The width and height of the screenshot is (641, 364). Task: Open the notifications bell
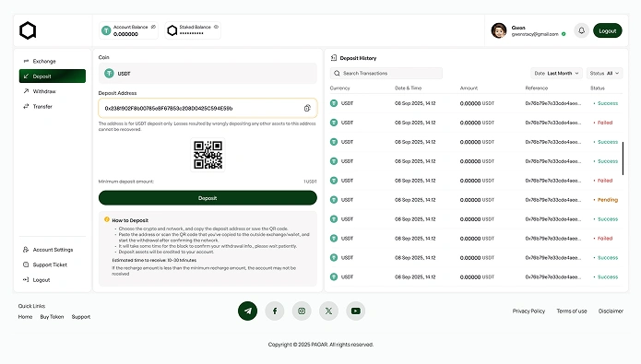(581, 30)
